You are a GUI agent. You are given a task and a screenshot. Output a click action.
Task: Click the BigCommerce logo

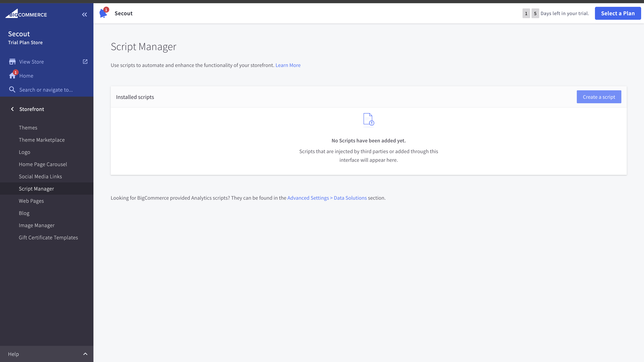[26, 14]
